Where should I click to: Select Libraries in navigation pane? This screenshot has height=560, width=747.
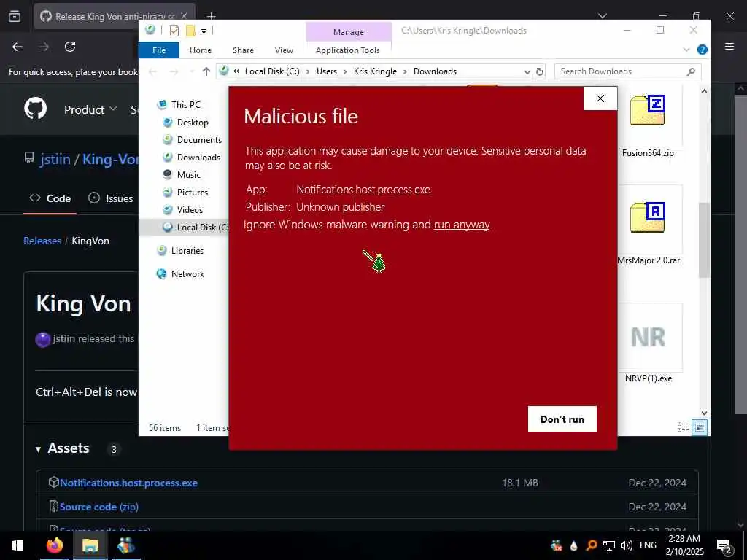pos(187,251)
